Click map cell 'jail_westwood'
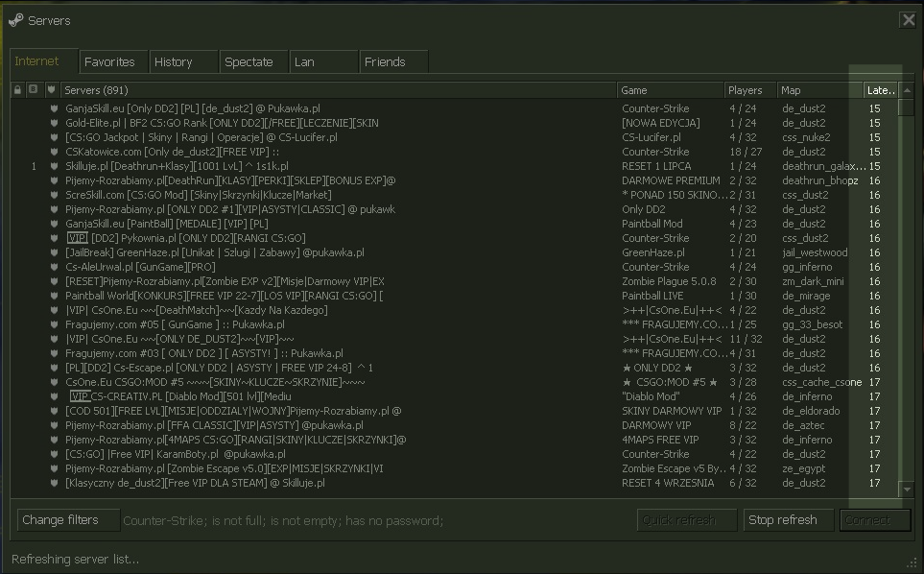This screenshot has width=924, height=574. tap(815, 252)
